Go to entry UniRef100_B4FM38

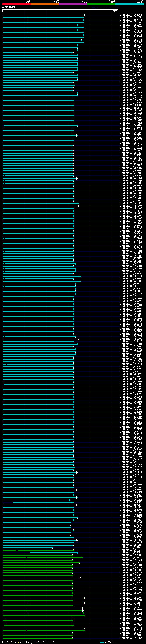pyautogui.click(x=131, y=50)
